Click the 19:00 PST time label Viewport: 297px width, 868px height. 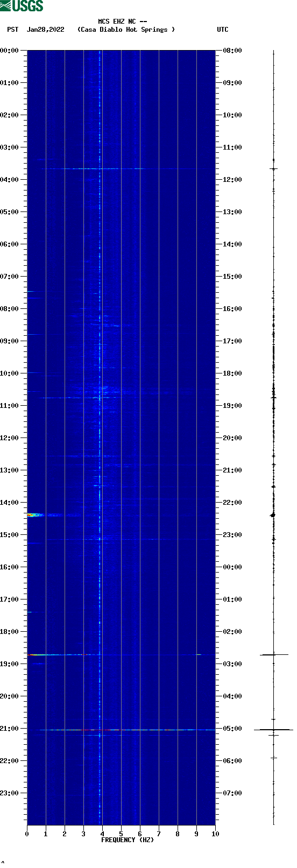[x=10, y=664]
